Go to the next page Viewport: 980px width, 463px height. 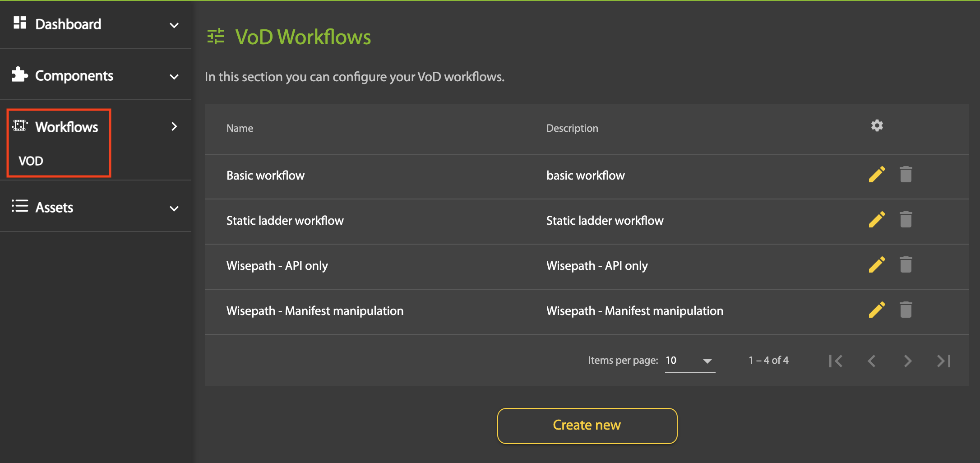tap(908, 361)
